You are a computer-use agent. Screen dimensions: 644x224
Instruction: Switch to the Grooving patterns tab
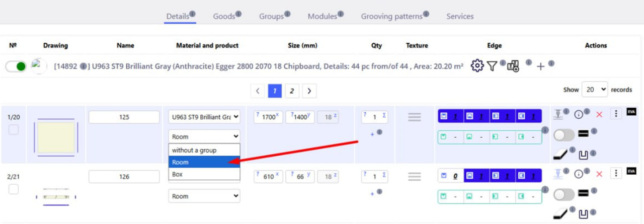pos(391,16)
